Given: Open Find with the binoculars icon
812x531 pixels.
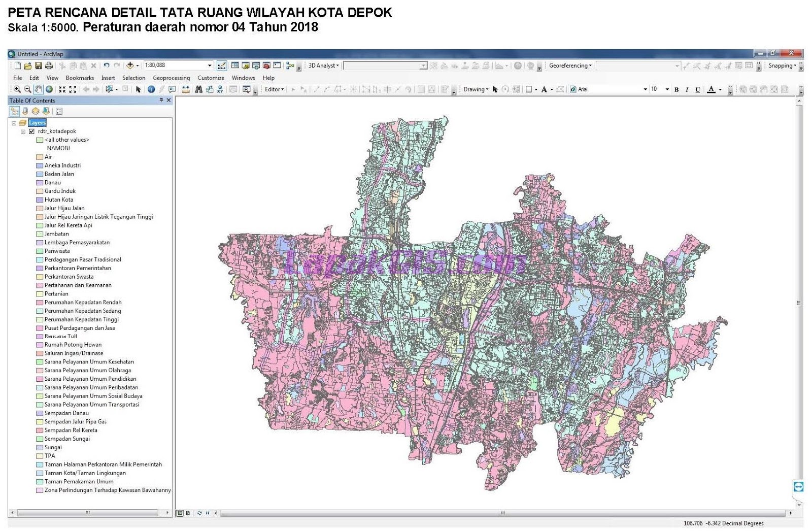Looking at the screenshot, I should pyautogui.click(x=199, y=89).
